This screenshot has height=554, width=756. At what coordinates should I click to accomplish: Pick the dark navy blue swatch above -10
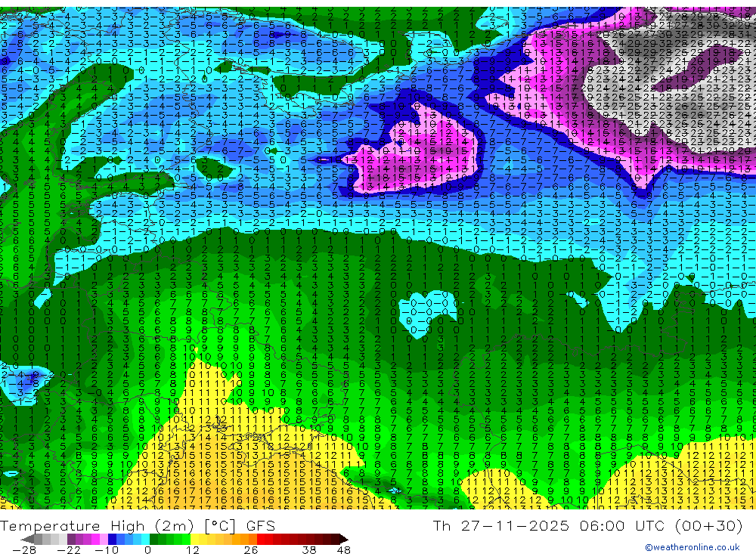click(113, 539)
